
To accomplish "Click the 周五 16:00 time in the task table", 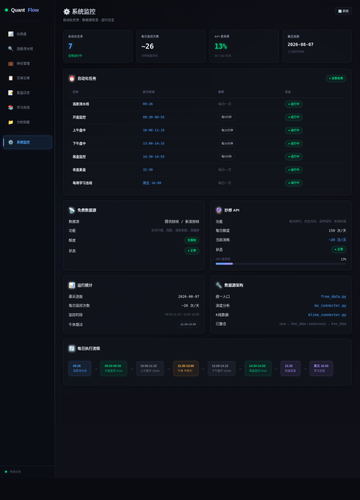I will (x=152, y=183).
